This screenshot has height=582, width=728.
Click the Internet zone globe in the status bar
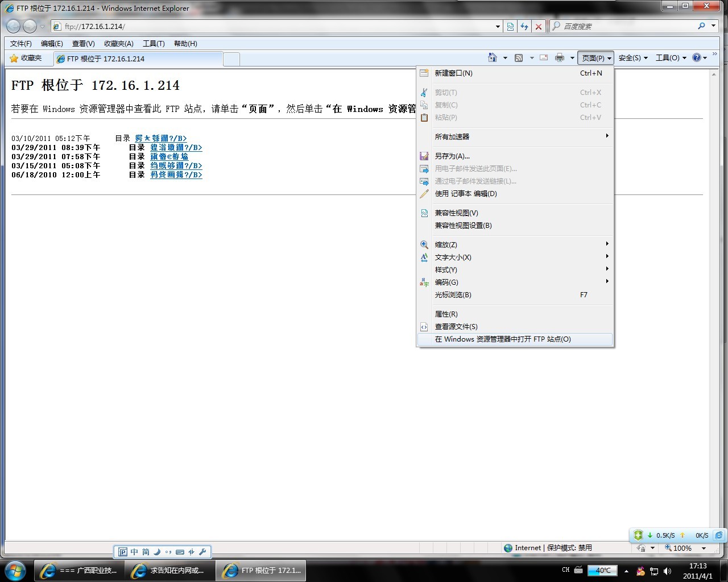click(508, 548)
